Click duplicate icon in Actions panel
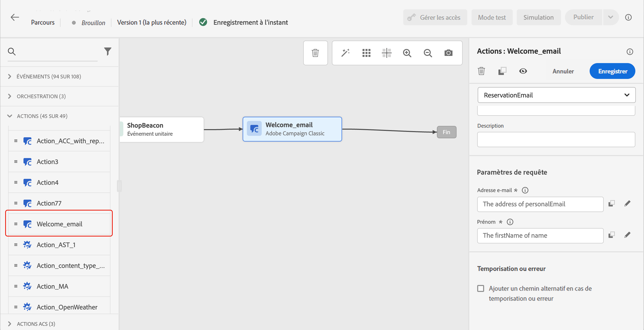 coord(502,71)
